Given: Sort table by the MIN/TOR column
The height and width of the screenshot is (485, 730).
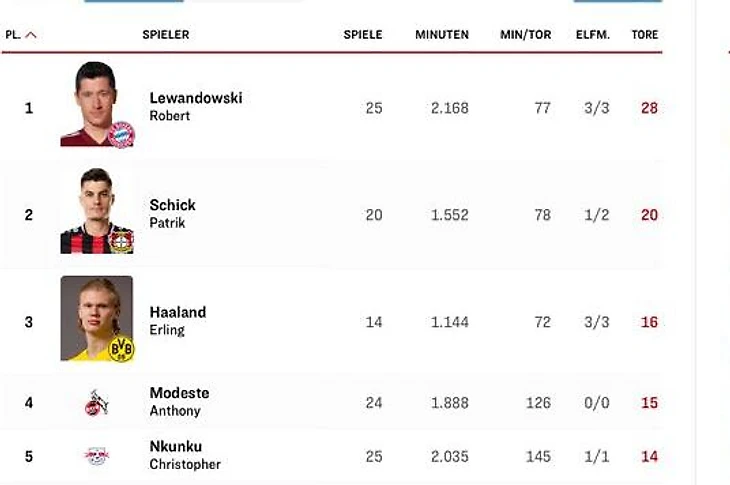Looking at the screenshot, I should click(526, 35).
